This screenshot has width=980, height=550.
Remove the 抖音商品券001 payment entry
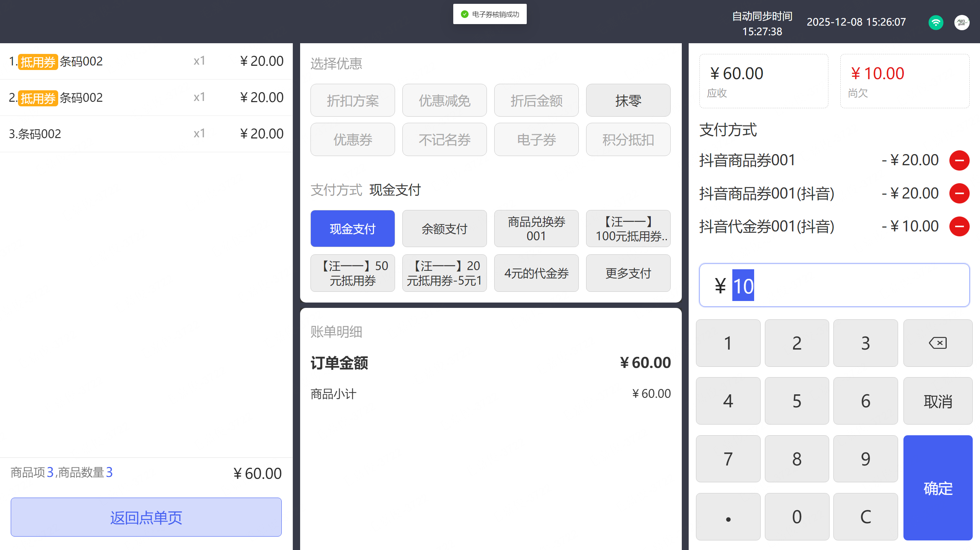(959, 160)
